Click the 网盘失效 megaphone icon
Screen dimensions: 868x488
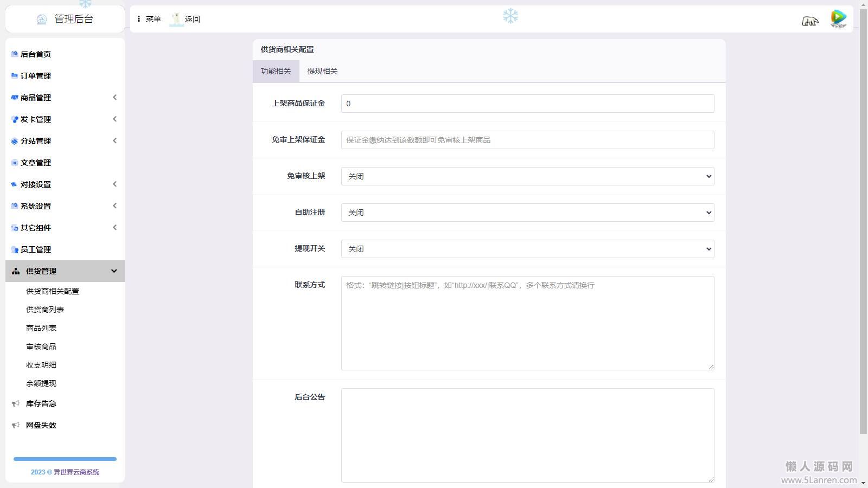16,425
